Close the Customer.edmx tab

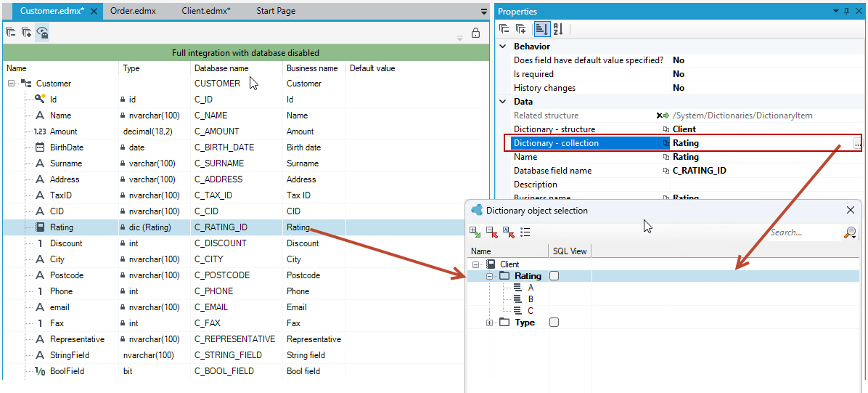point(94,11)
